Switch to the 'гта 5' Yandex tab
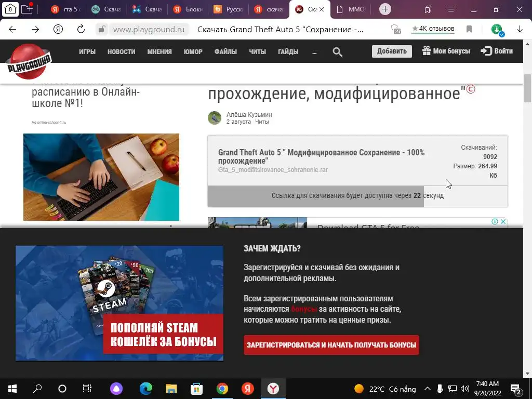 (x=66, y=9)
